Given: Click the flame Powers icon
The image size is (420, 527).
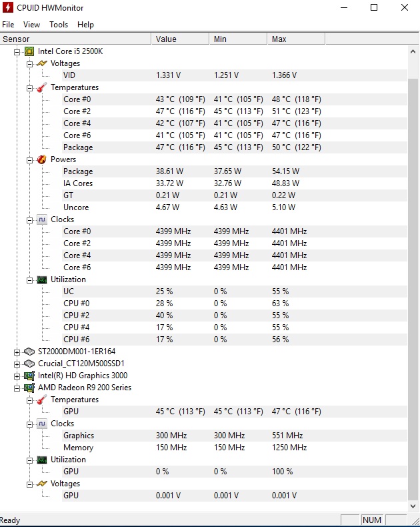Looking at the screenshot, I should (41, 159).
